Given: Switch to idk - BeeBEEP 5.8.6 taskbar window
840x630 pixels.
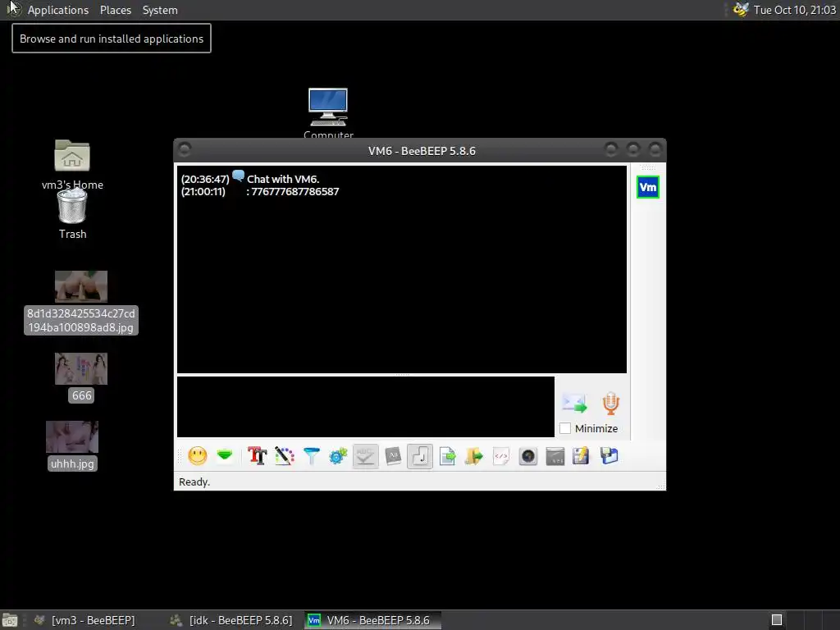Looking at the screenshot, I should (231, 620).
